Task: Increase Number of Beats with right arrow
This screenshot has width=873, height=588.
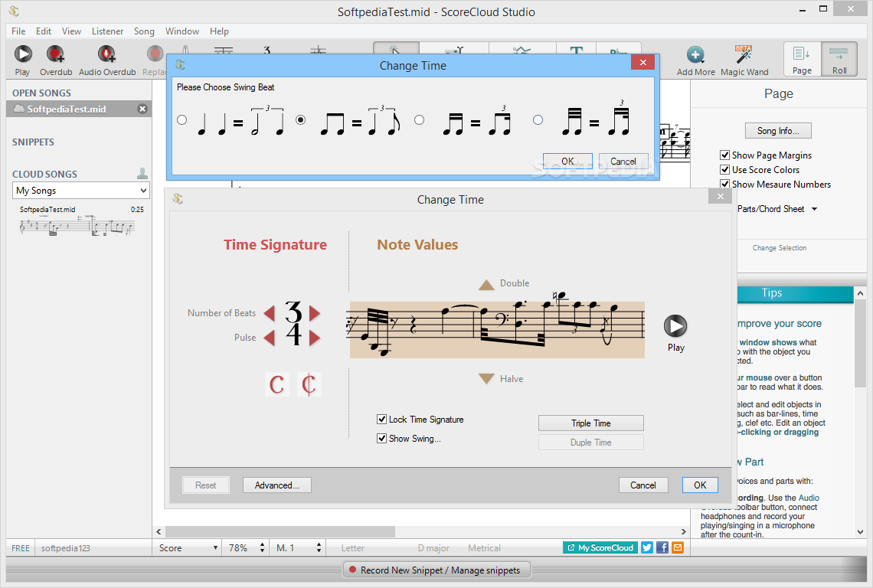Action: tap(315, 313)
